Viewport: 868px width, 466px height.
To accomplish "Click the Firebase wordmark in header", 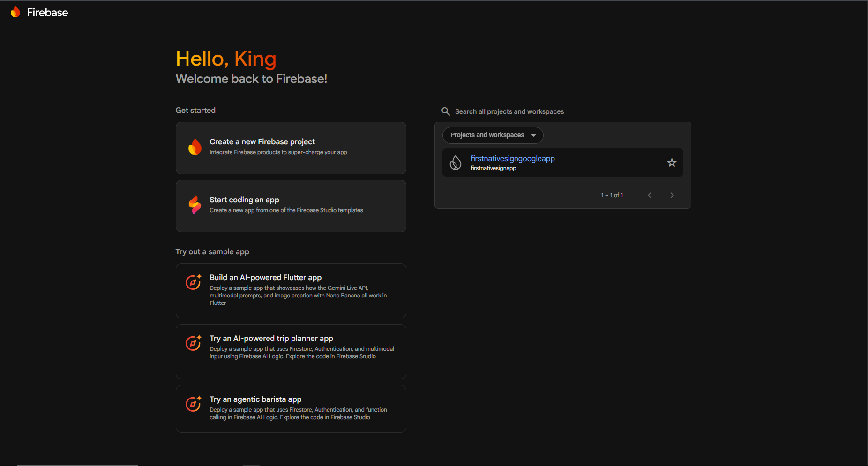I will [47, 13].
